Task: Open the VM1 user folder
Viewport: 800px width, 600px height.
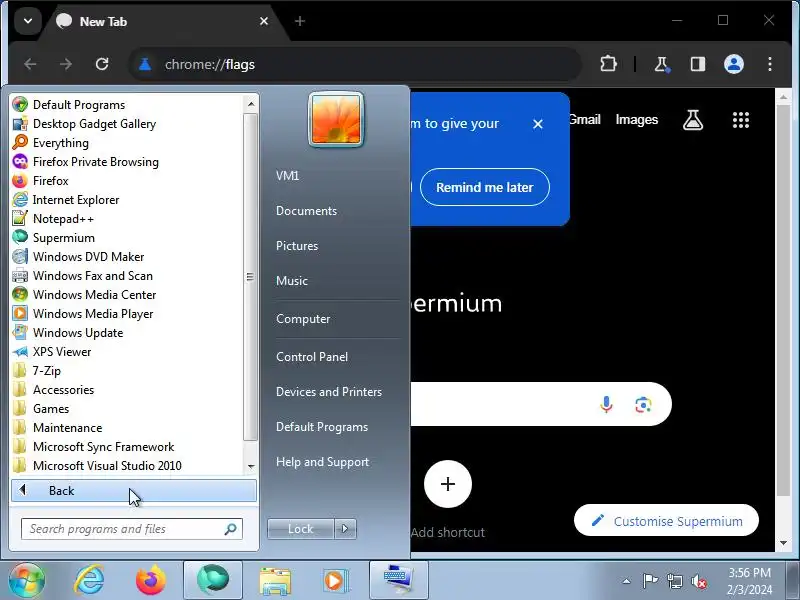Action: (287, 176)
